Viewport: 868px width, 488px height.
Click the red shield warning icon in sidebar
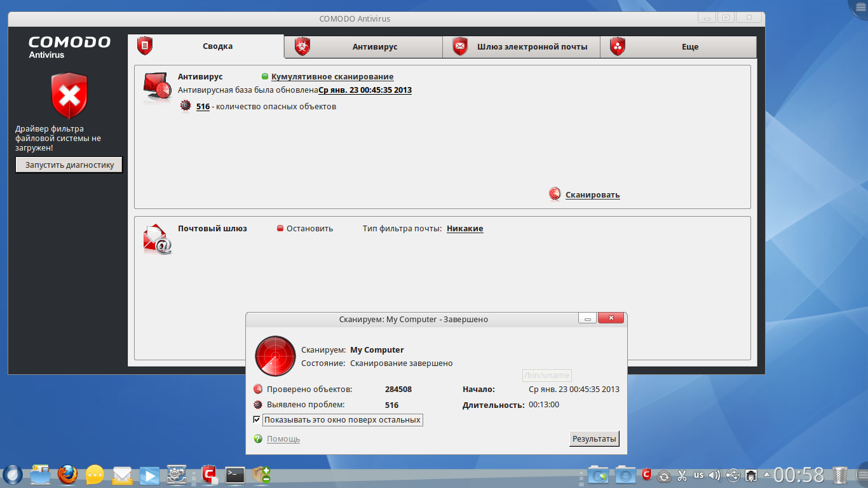point(69,96)
